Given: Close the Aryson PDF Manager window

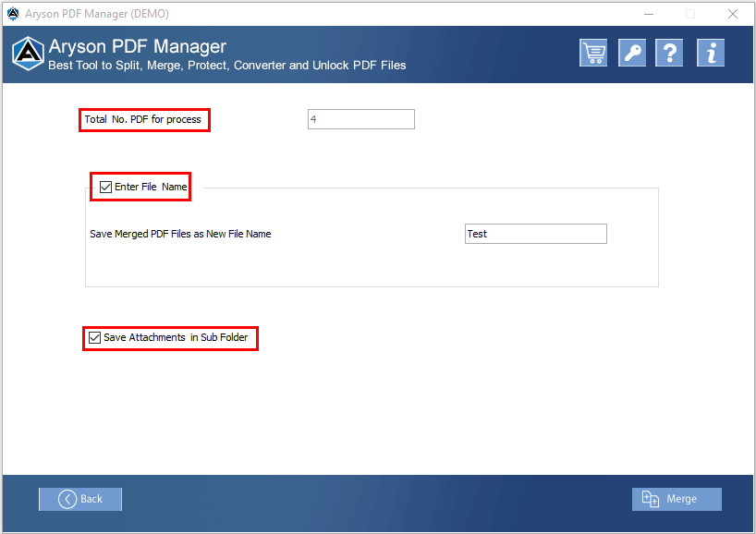Looking at the screenshot, I should click(x=733, y=14).
